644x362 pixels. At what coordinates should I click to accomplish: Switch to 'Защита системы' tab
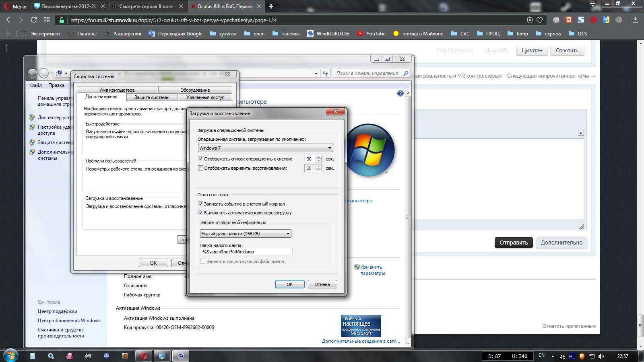pos(152,97)
